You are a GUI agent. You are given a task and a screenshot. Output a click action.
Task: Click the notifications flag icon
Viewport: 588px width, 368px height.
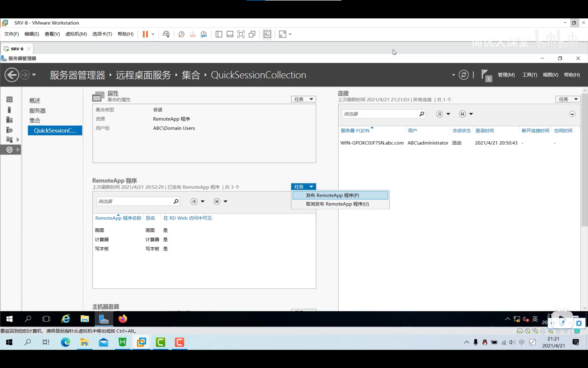tap(486, 75)
